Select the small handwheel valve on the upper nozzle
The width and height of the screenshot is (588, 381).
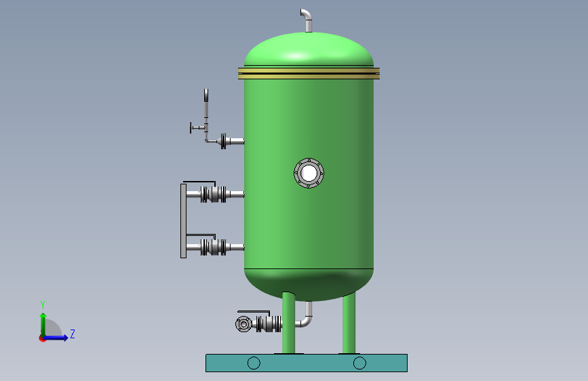[x=197, y=127]
